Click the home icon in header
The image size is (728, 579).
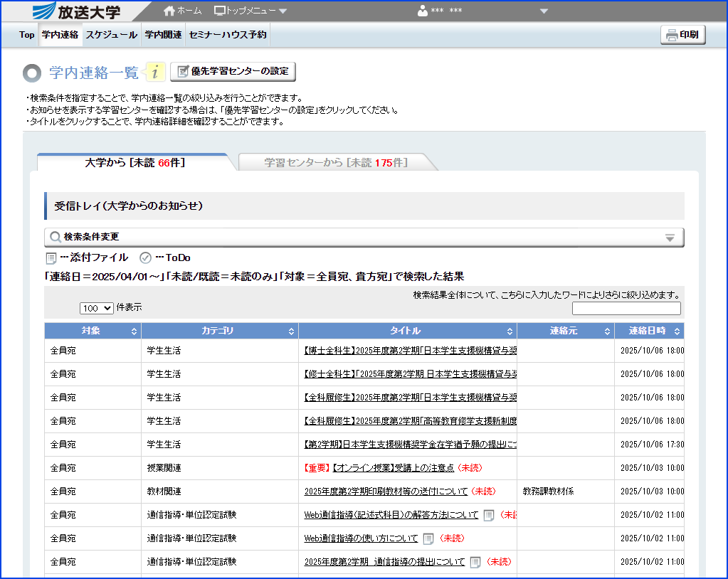pyautogui.click(x=169, y=11)
